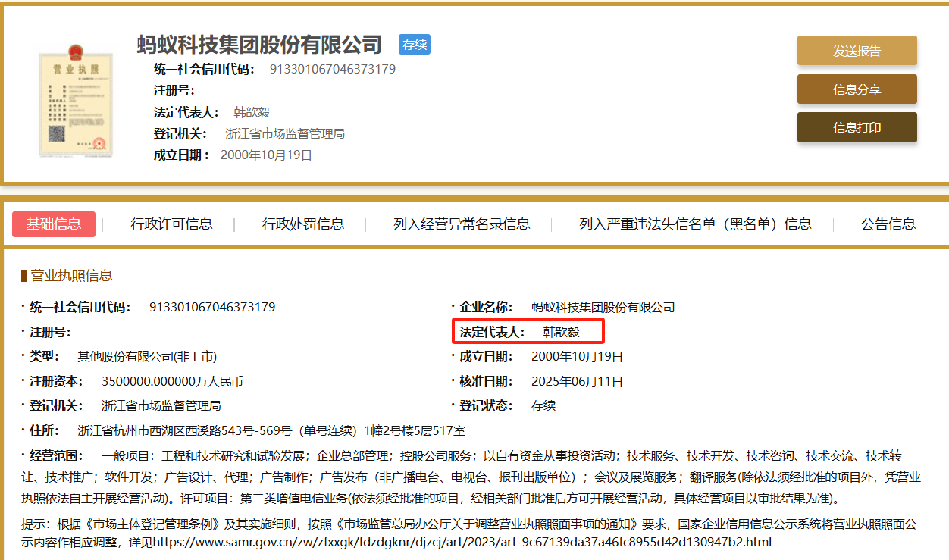Image resolution: width=949 pixels, height=560 pixels.
Task: Select the 基础信息 tab
Action: pos(54,224)
